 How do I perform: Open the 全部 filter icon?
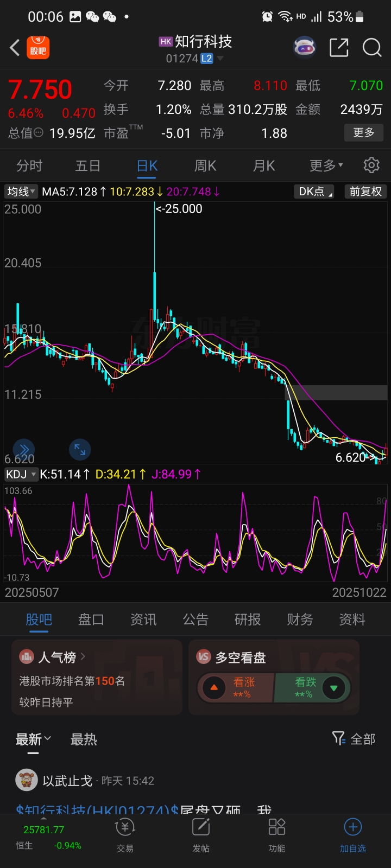tap(338, 738)
